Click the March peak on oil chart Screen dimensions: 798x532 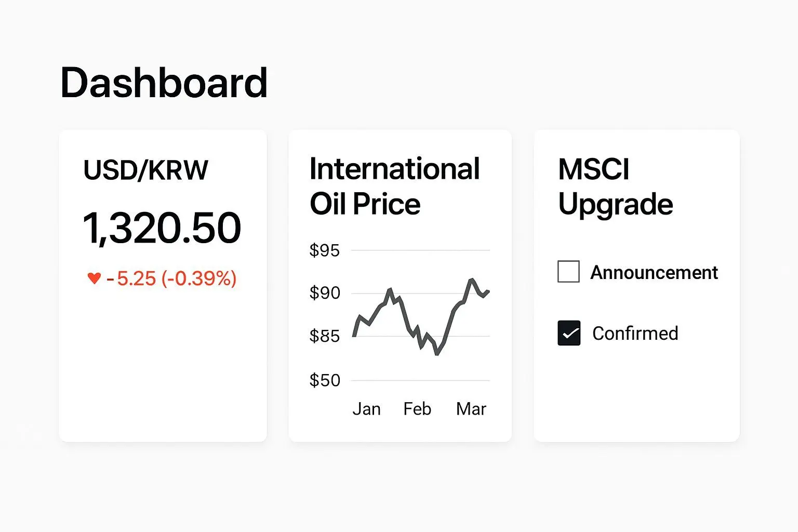click(x=471, y=280)
